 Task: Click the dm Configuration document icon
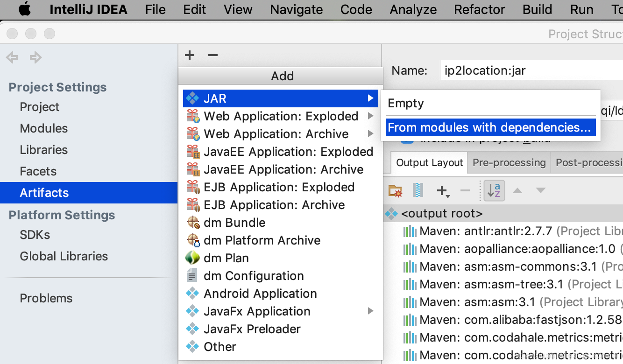pyautogui.click(x=192, y=276)
